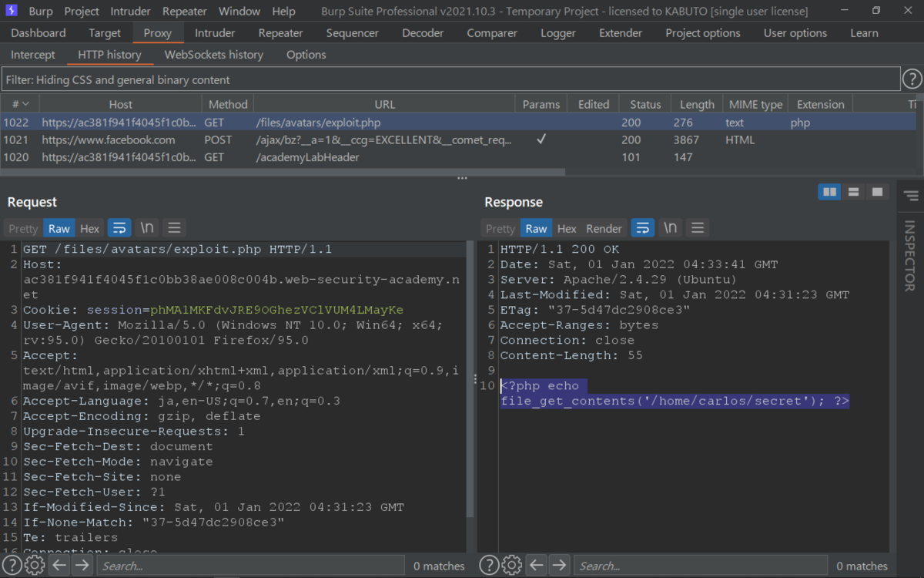Switch to the Target tab
924x578 pixels.
point(105,33)
